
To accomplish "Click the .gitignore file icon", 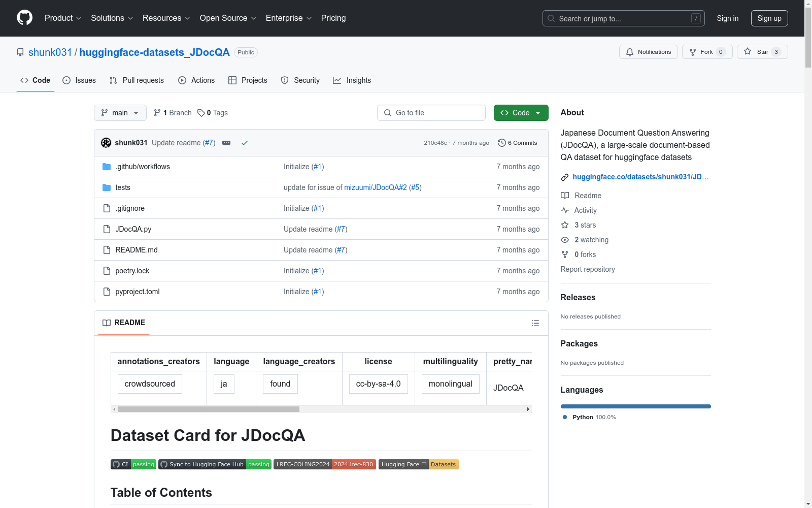I will [107, 208].
